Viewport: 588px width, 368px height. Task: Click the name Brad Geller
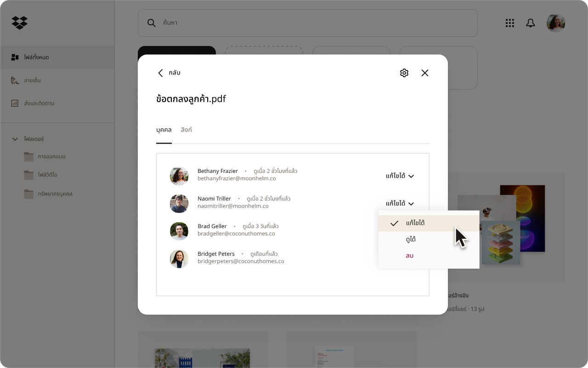pos(212,226)
